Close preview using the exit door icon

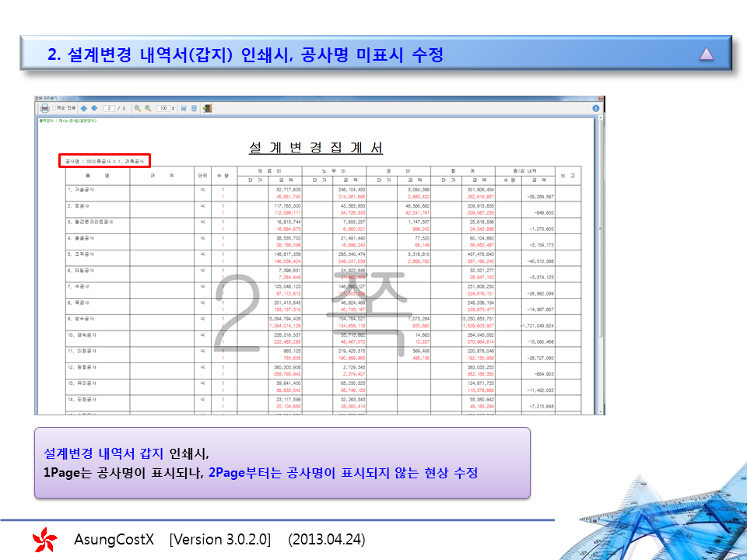coord(207,108)
